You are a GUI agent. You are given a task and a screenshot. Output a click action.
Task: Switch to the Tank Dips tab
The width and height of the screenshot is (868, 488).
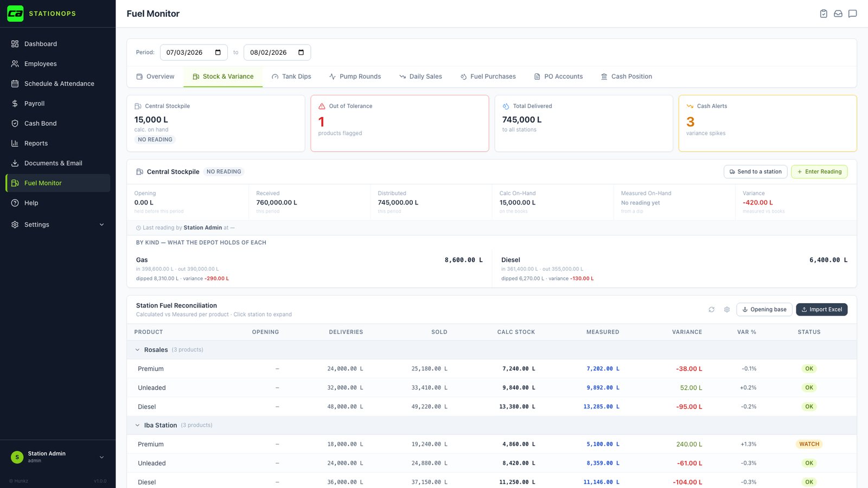[x=291, y=76]
